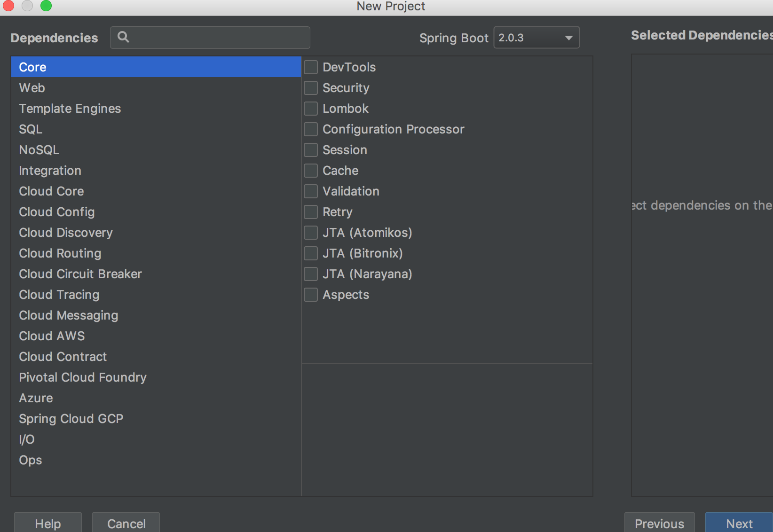Enable the Cache checkbox
The height and width of the screenshot is (532, 773).
click(x=311, y=171)
